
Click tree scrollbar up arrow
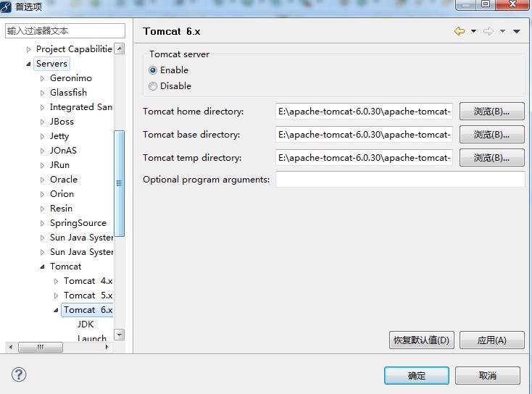[119, 49]
